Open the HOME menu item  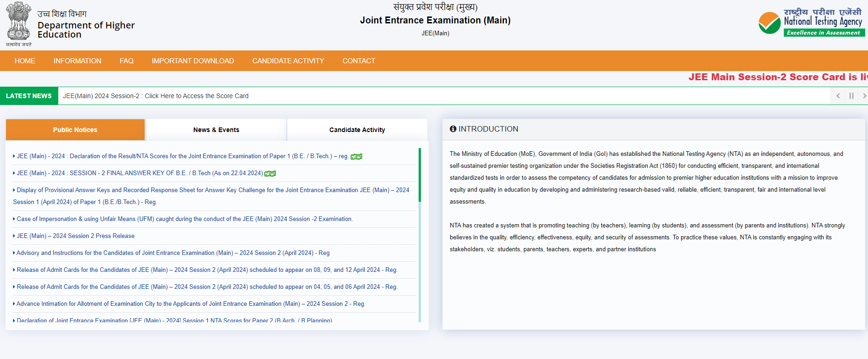click(25, 61)
